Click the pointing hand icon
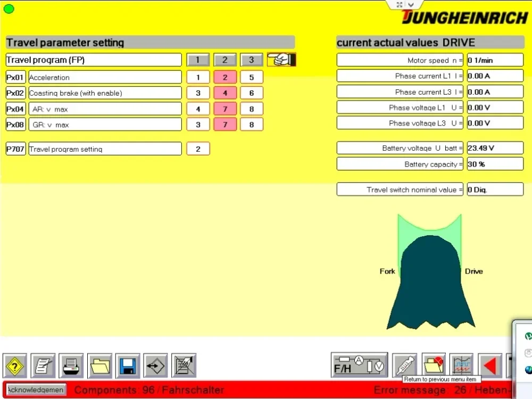 click(281, 60)
